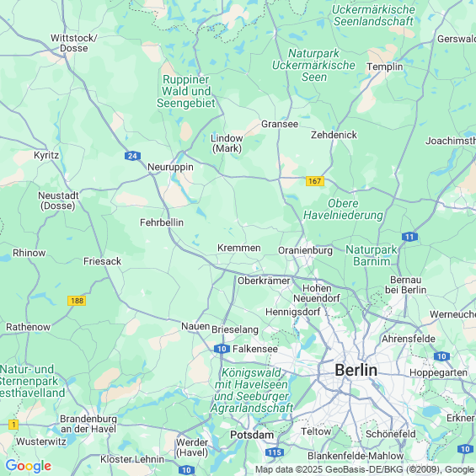476x476 pixels.
Task: Click the A24 highway shield near Neuruppin
Action: click(x=132, y=156)
